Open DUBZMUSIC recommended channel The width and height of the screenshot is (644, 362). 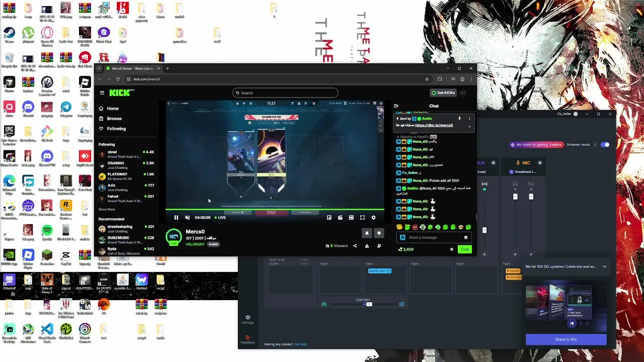pyautogui.click(x=127, y=239)
